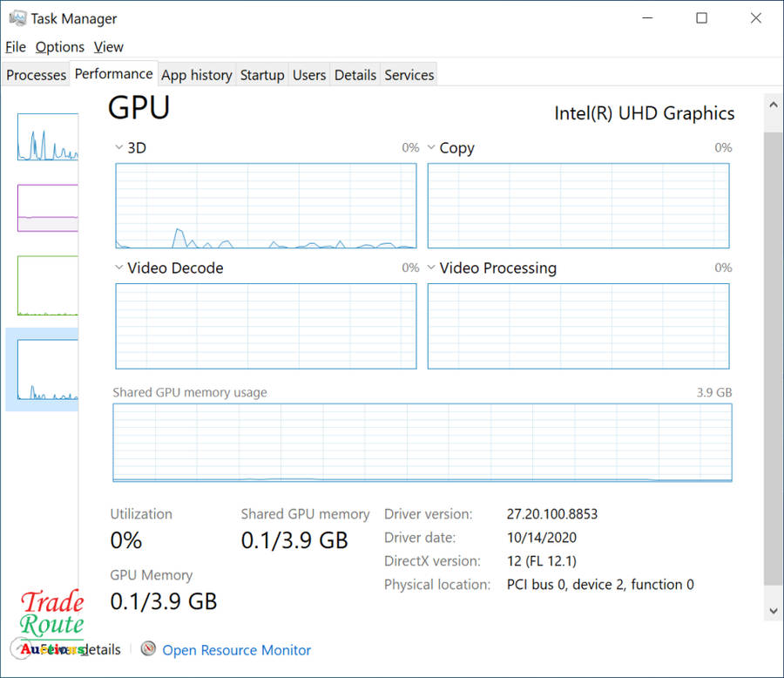Open the Options menu

pos(59,47)
